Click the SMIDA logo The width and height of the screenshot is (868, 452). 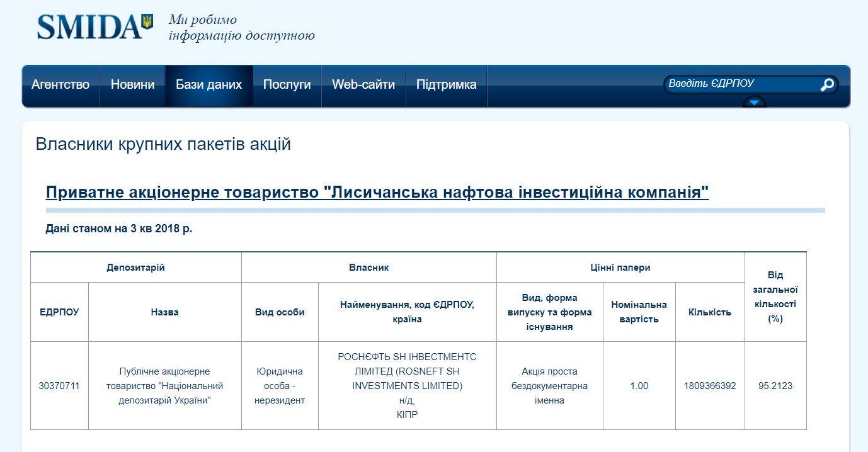[x=94, y=27]
